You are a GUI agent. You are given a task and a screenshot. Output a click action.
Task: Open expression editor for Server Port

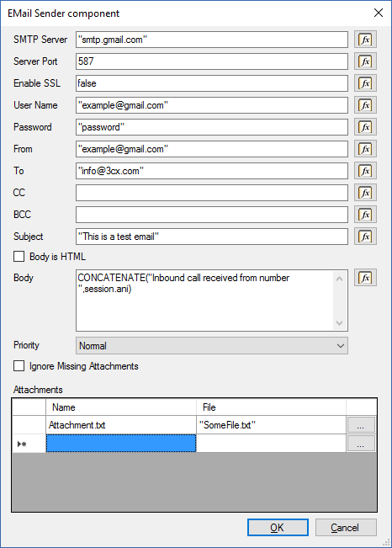(365, 61)
